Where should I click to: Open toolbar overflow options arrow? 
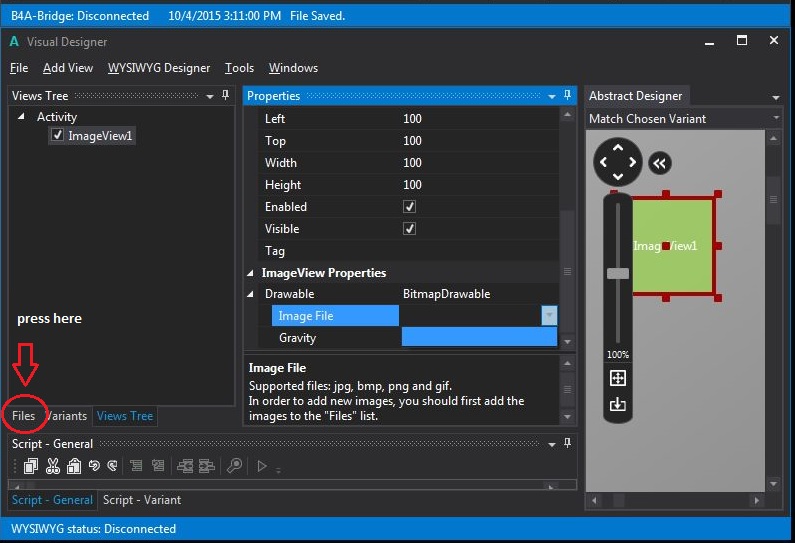coord(278,470)
